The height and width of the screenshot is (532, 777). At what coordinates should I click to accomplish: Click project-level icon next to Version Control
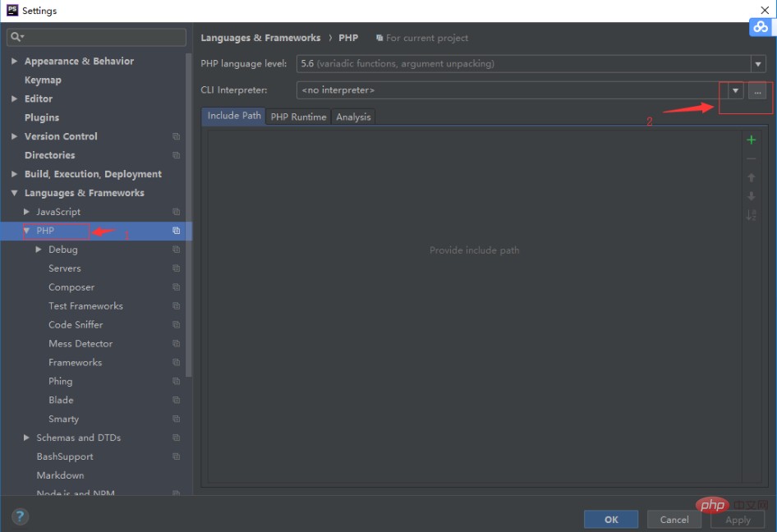(176, 136)
